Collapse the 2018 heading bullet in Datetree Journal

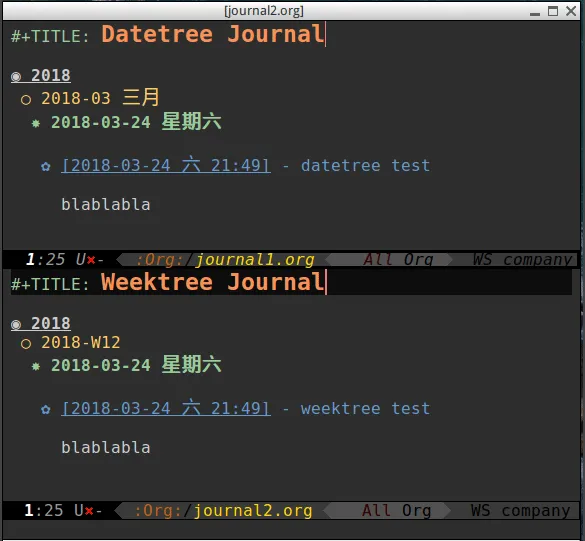(x=16, y=76)
